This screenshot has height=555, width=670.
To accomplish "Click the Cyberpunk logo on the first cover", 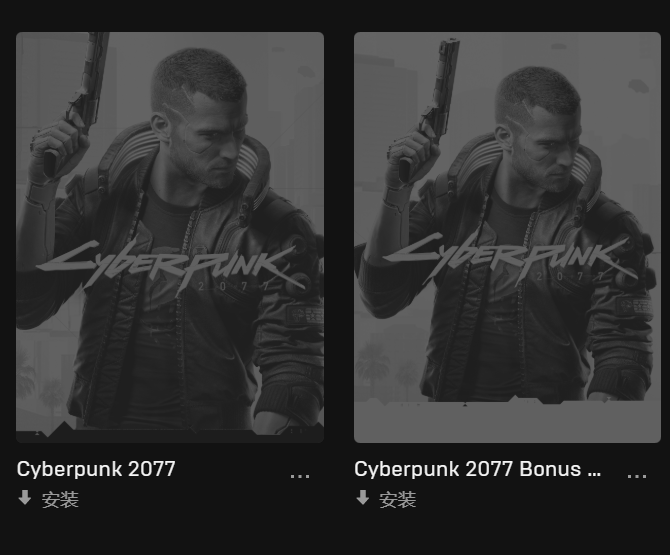I will (x=171, y=265).
